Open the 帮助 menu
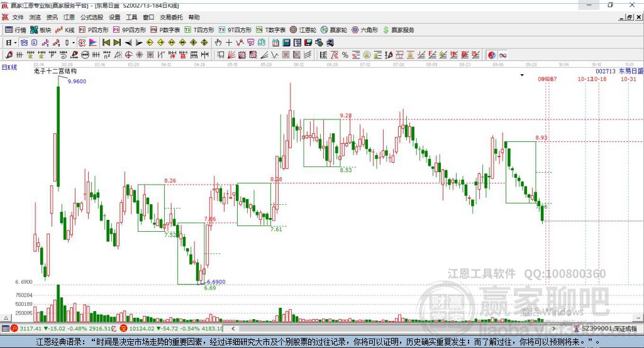 pos(194,17)
